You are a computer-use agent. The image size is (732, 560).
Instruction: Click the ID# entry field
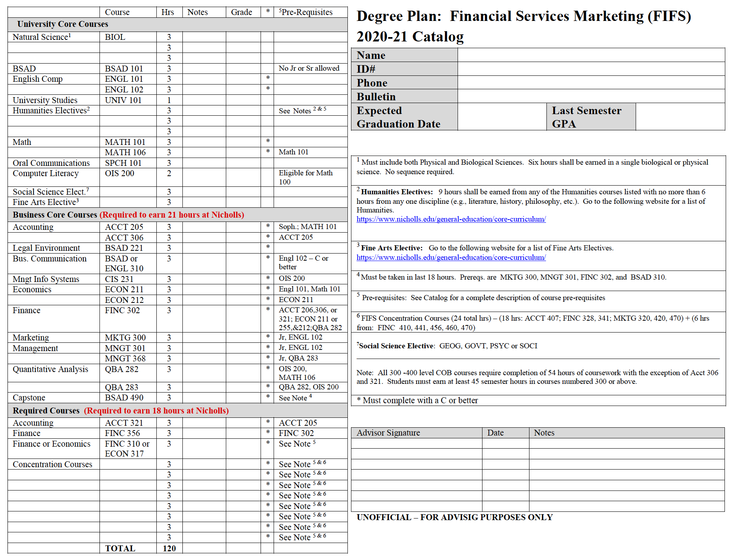[x=592, y=69]
